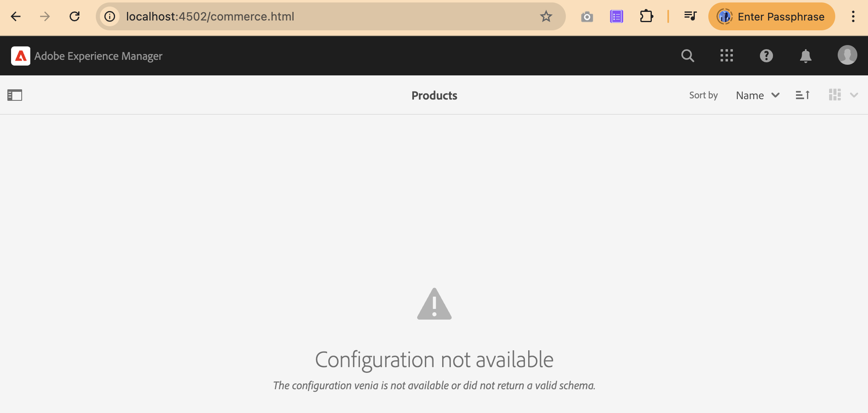Open the user profile avatar
Viewport: 868px width, 413px height.
click(847, 55)
